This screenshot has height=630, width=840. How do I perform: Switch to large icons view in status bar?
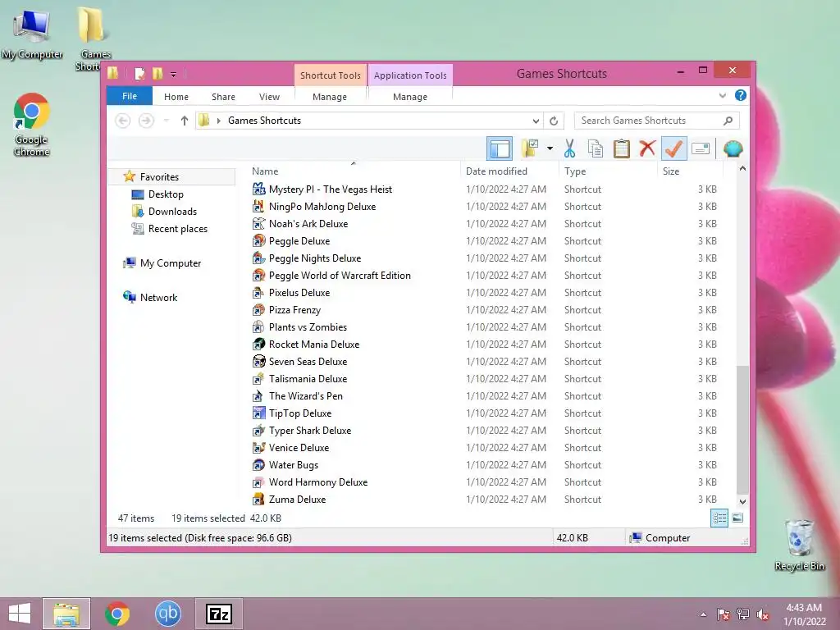pyautogui.click(x=737, y=518)
